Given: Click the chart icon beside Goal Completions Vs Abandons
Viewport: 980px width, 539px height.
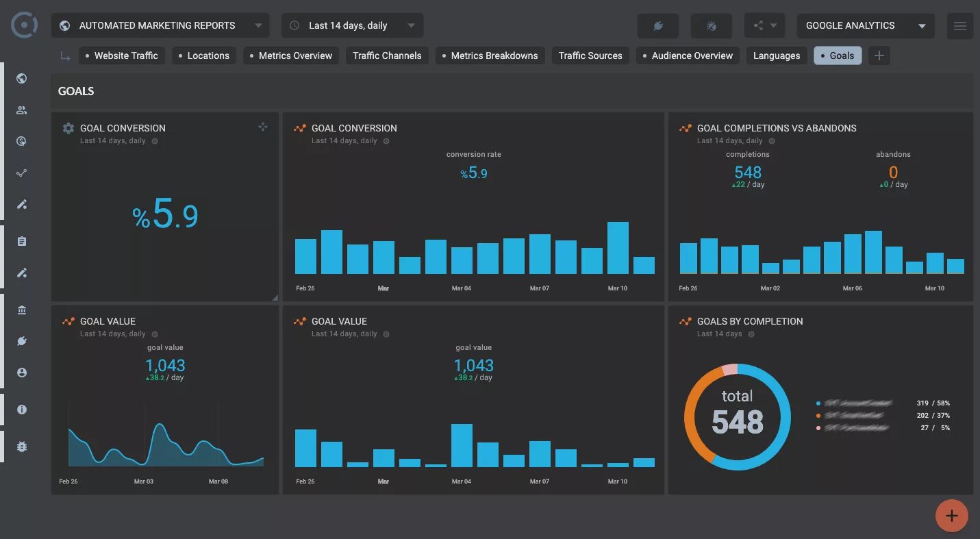Looking at the screenshot, I should [685, 128].
